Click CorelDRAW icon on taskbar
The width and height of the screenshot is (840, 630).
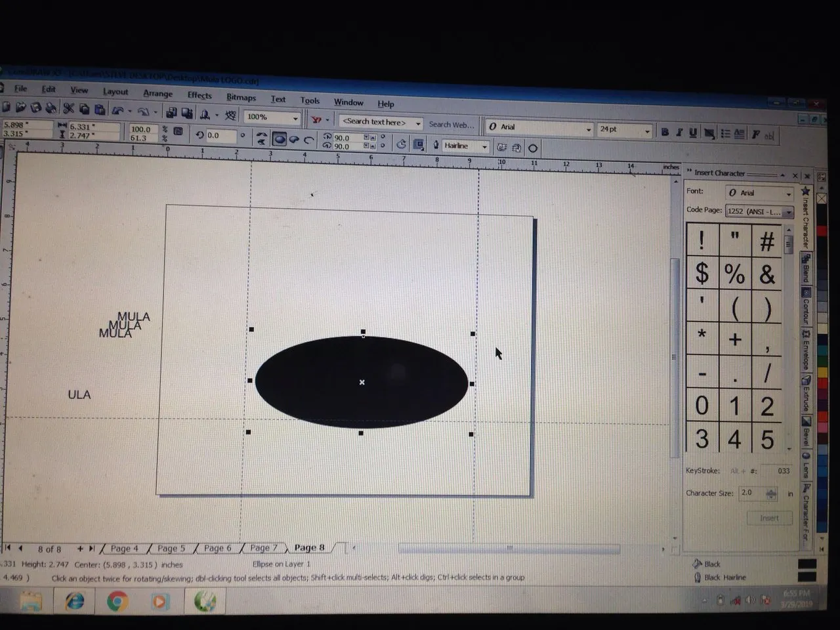pos(205,601)
